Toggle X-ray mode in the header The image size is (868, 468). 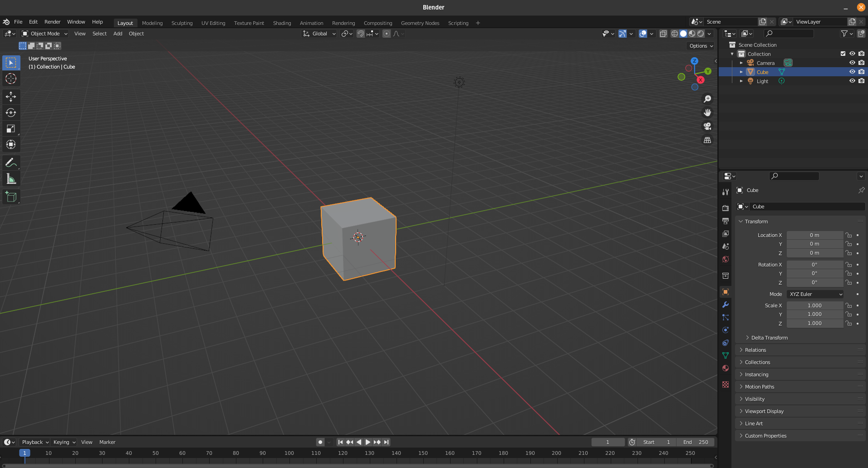(x=663, y=33)
